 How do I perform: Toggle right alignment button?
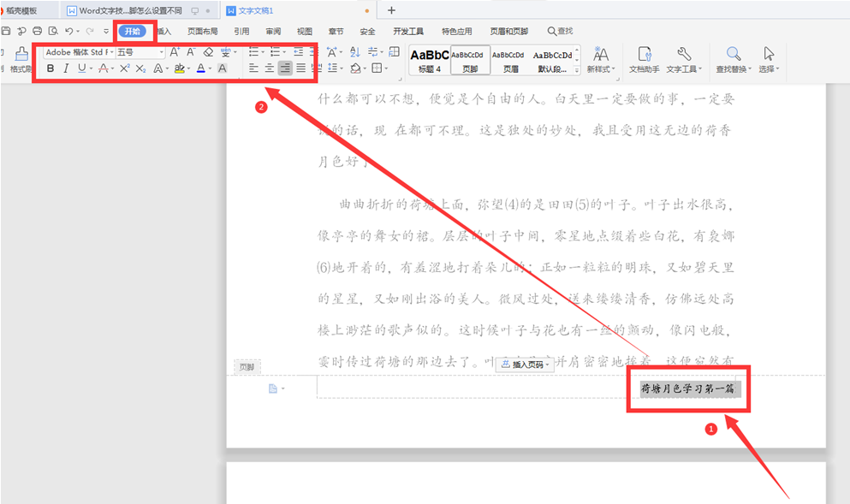[x=285, y=68]
